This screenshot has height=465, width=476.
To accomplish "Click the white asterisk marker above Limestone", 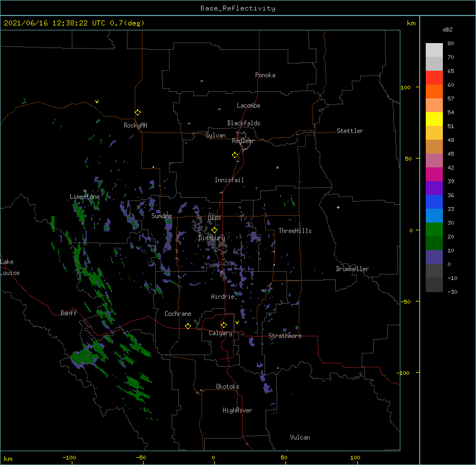I will pyautogui.click(x=85, y=191).
